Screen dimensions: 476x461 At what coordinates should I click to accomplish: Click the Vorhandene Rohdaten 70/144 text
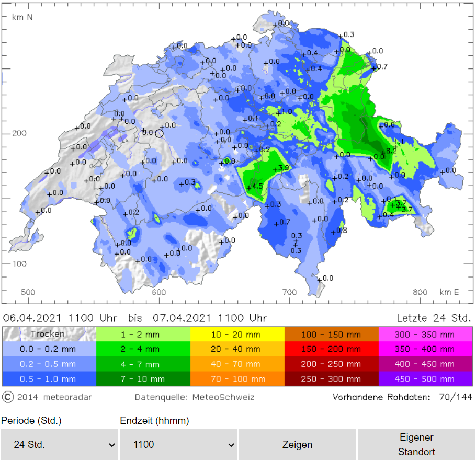(x=402, y=397)
